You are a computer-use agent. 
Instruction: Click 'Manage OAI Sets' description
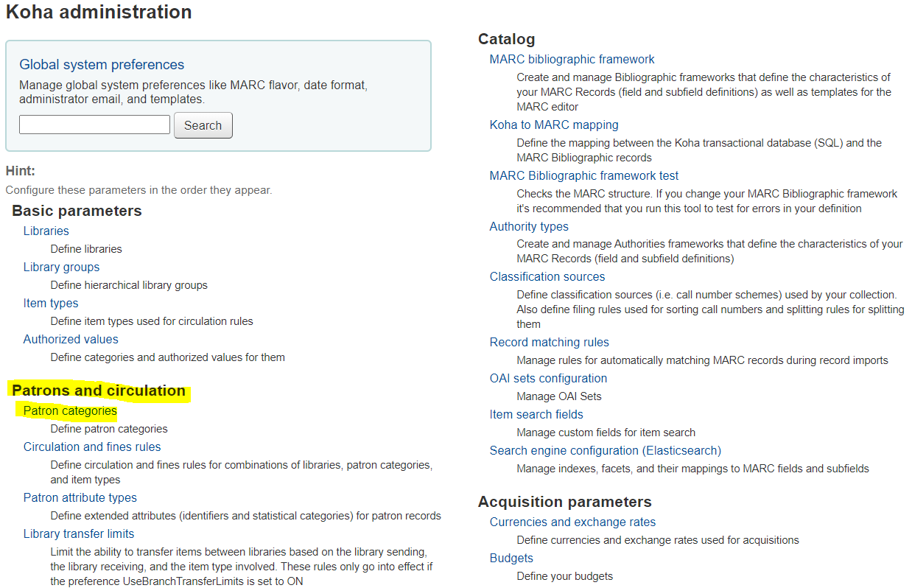click(559, 396)
